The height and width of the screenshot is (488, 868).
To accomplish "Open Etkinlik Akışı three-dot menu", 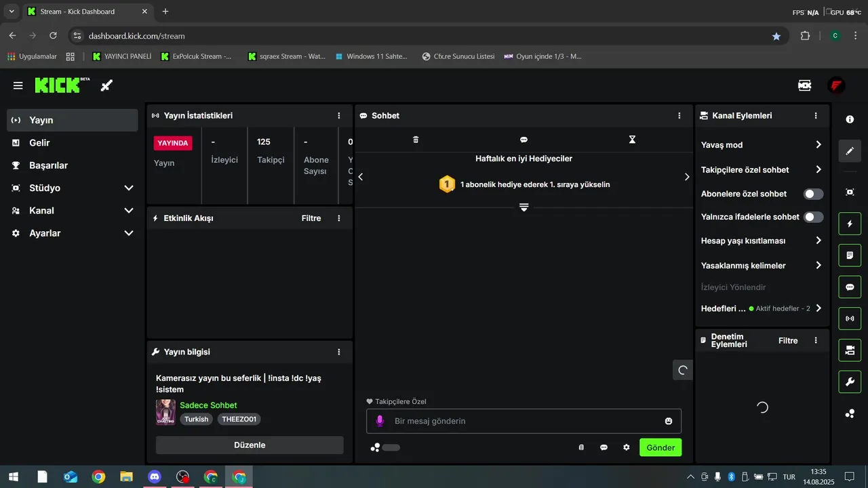I will (339, 218).
